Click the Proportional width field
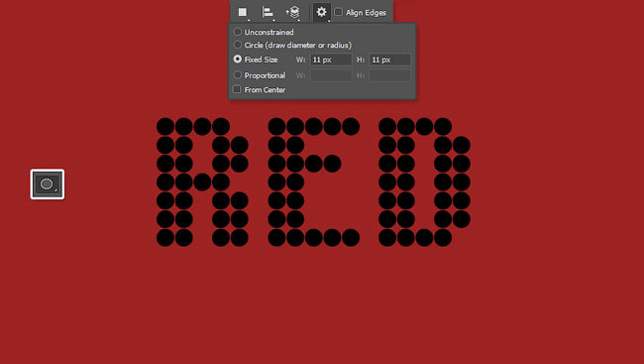644x364 pixels. (x=331, y=75)
